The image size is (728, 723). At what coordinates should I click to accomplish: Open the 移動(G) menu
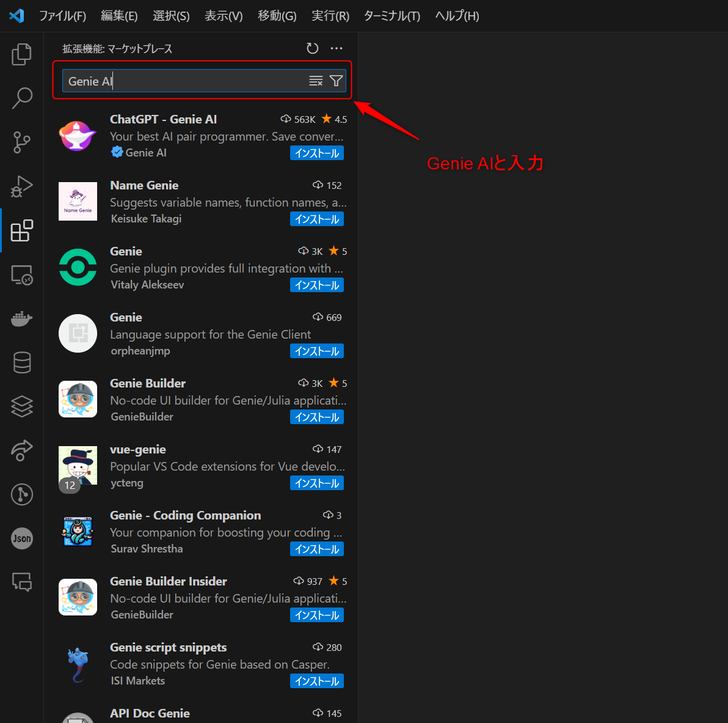tap(277, 16)
